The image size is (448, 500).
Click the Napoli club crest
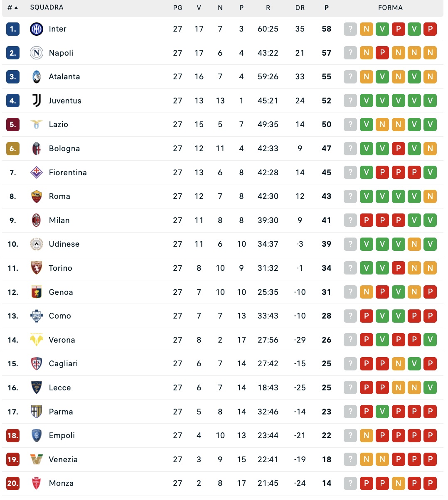37,53
